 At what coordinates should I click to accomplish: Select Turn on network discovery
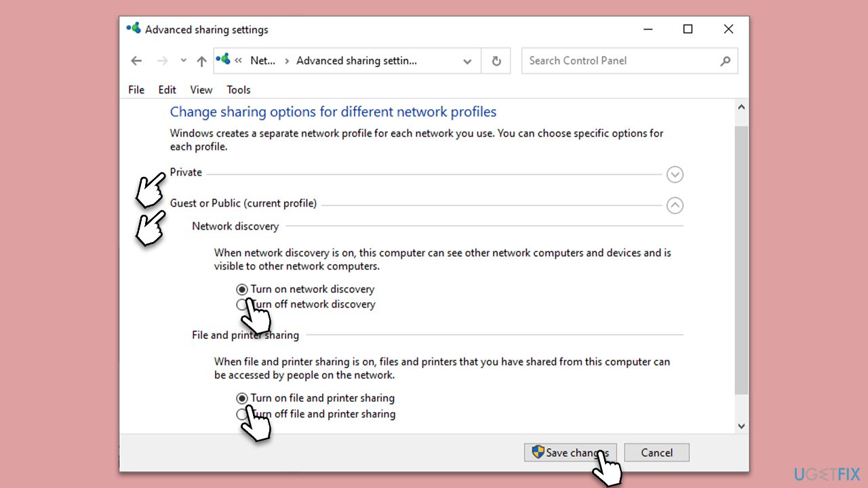tap(242, 289)
